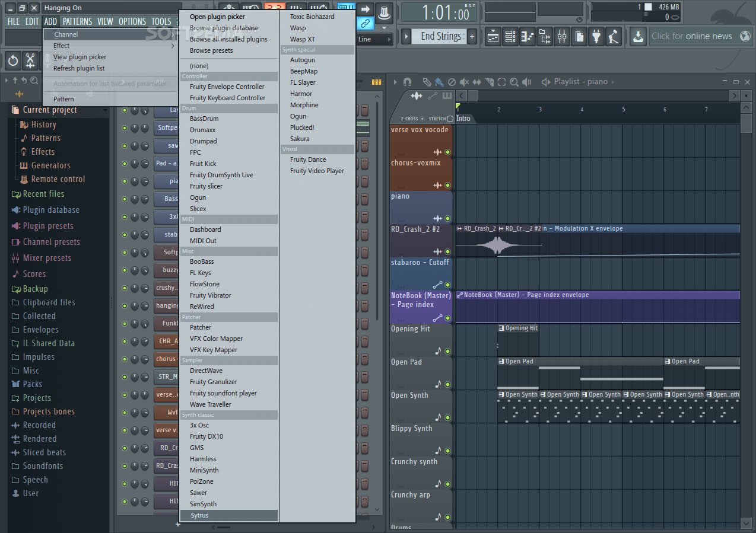Choose Fruity Granulizer from Sampler list
The width and height of the screenshot is (756, 533).
coord(214,382)
